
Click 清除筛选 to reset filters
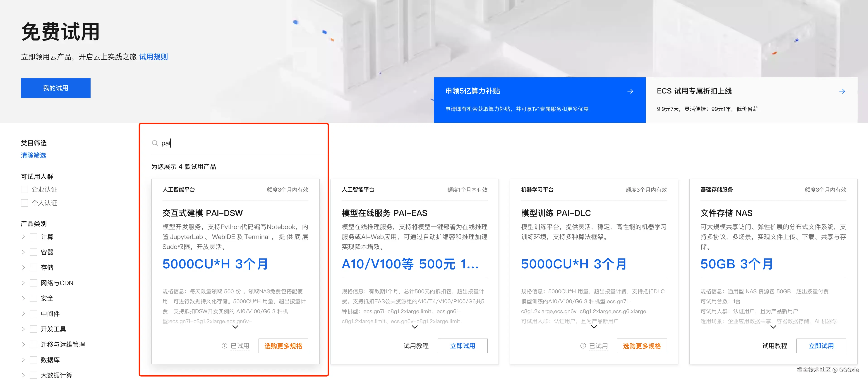pos(33,155)
